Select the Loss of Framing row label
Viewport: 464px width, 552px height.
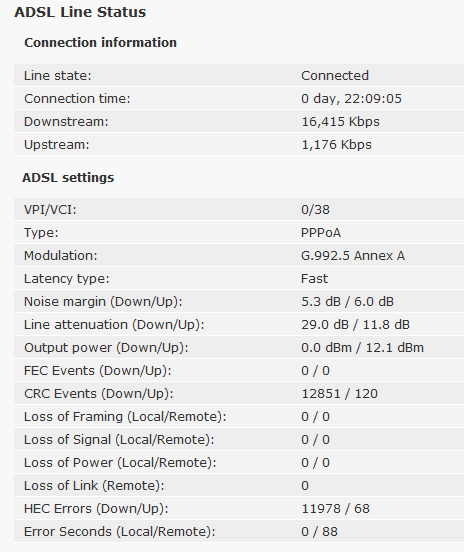[x=125, y=417]
